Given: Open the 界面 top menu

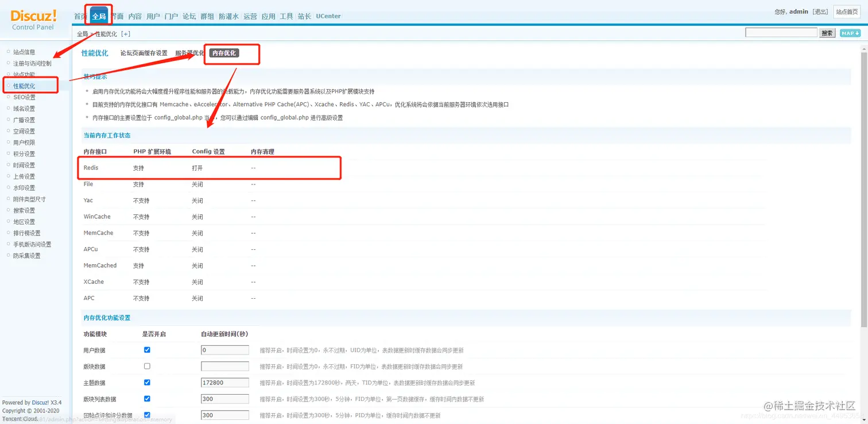Looking at the screenshot, I should 117,17.
